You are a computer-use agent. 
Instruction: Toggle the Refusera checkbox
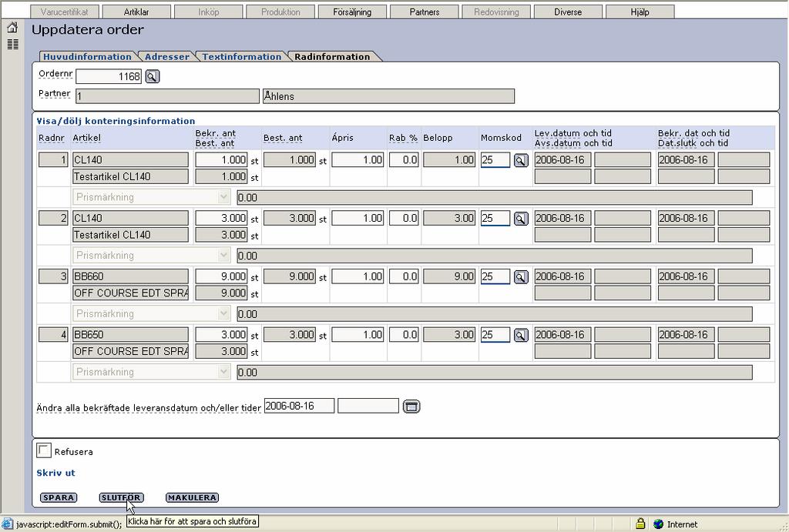pyautogui.click(x=44, y=450)
